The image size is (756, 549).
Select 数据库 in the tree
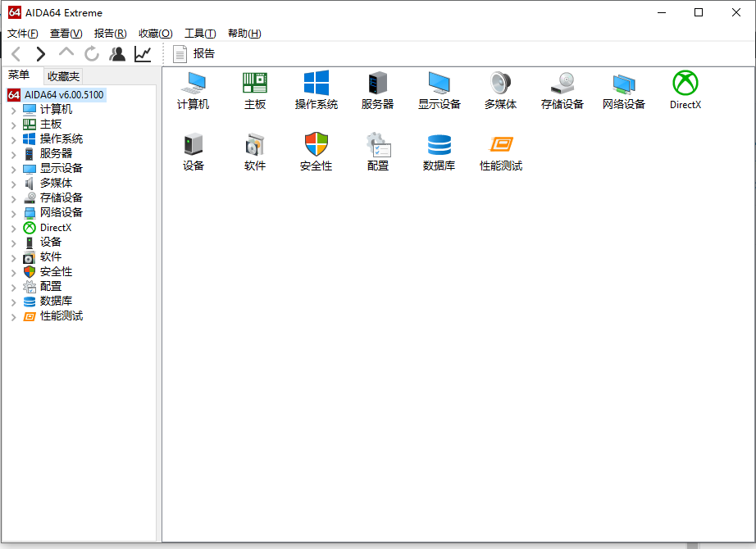(56, 301)
